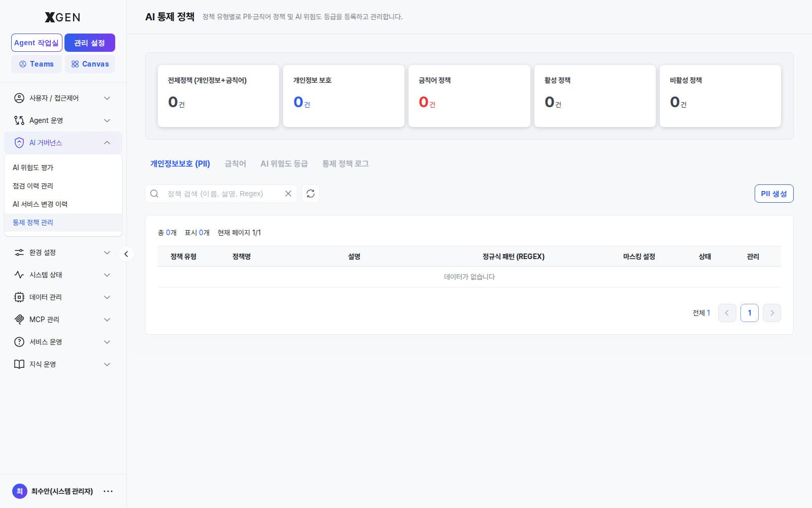Screen dimensions: 812x508
Task: Expand the 시스템 상태 chevron
Action: [107, 275]
